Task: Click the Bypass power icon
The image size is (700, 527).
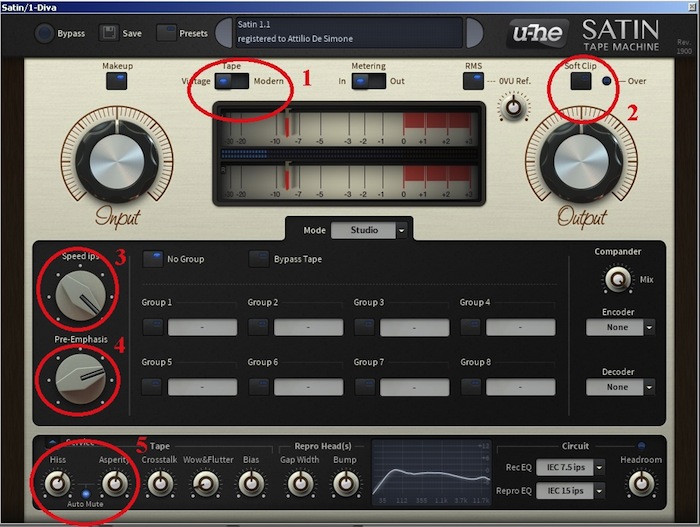Action: point(45,33)
